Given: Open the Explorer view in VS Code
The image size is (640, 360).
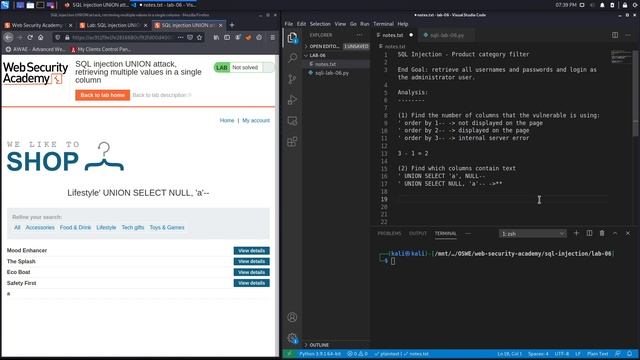Looking at the screenshot, I should (x=292, y=38).
